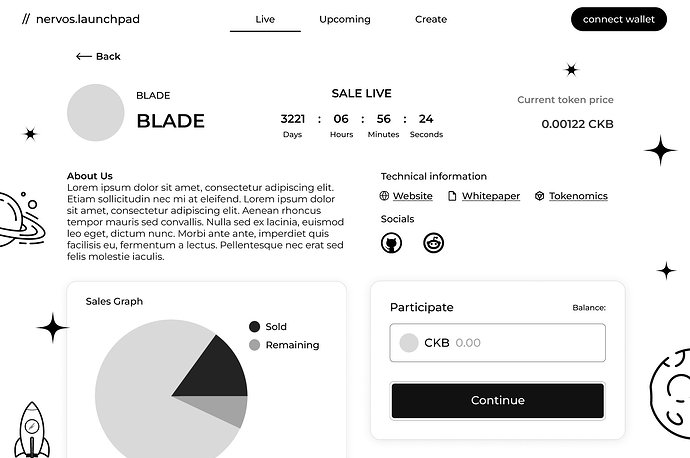Open the Reddit social icon
690x458 pixels.
click(x=433, y=243)
